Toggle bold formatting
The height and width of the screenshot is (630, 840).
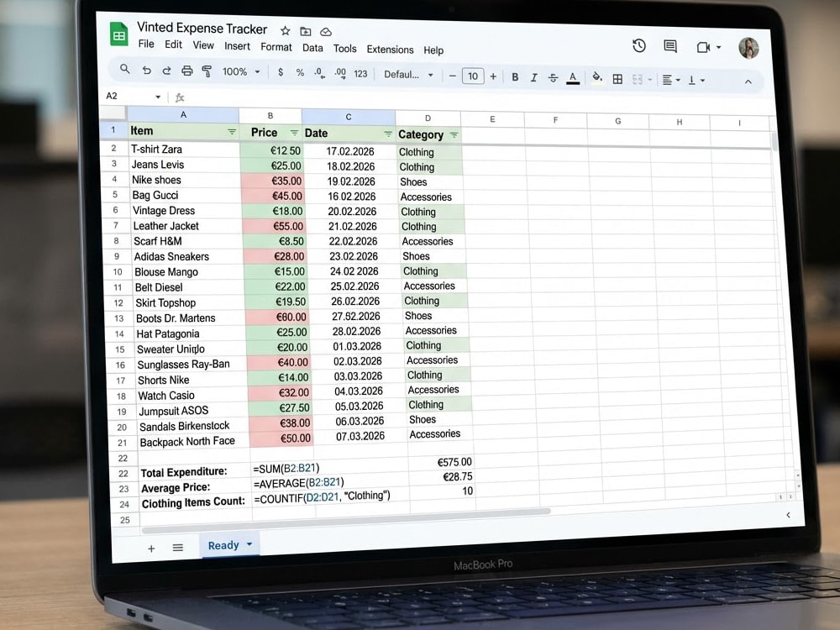(515, 77)
